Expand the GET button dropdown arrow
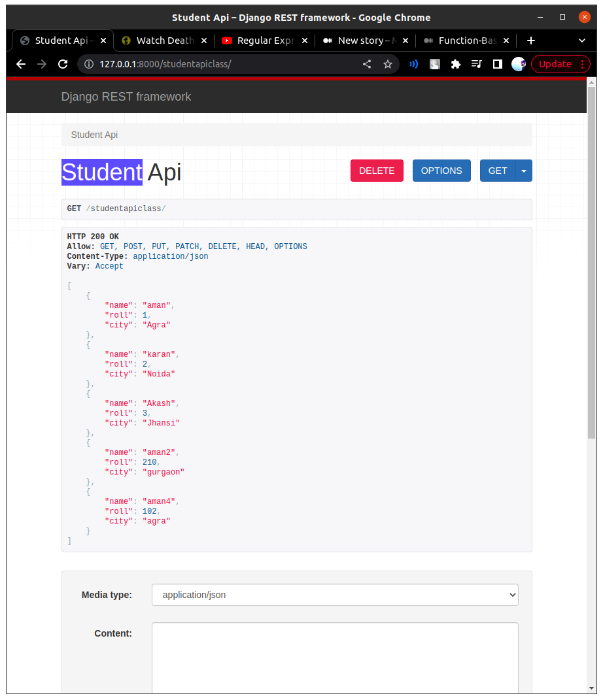 (x=523, y=170)
